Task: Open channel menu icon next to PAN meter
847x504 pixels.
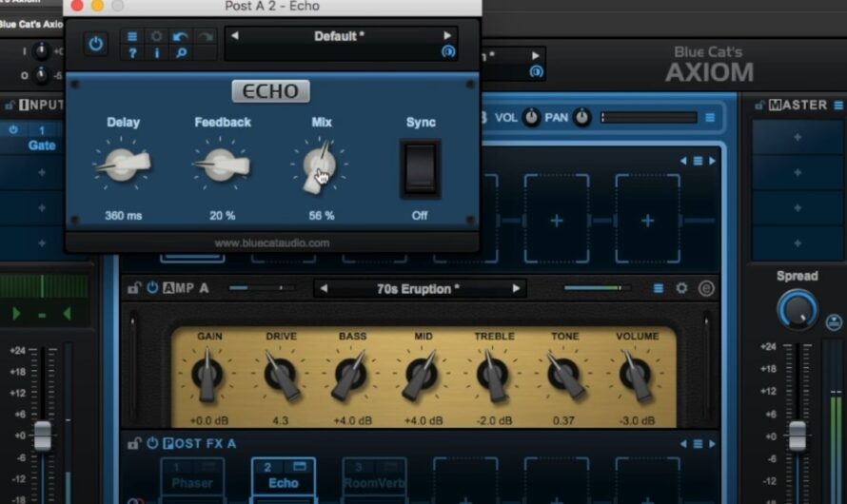Action: 710,118
